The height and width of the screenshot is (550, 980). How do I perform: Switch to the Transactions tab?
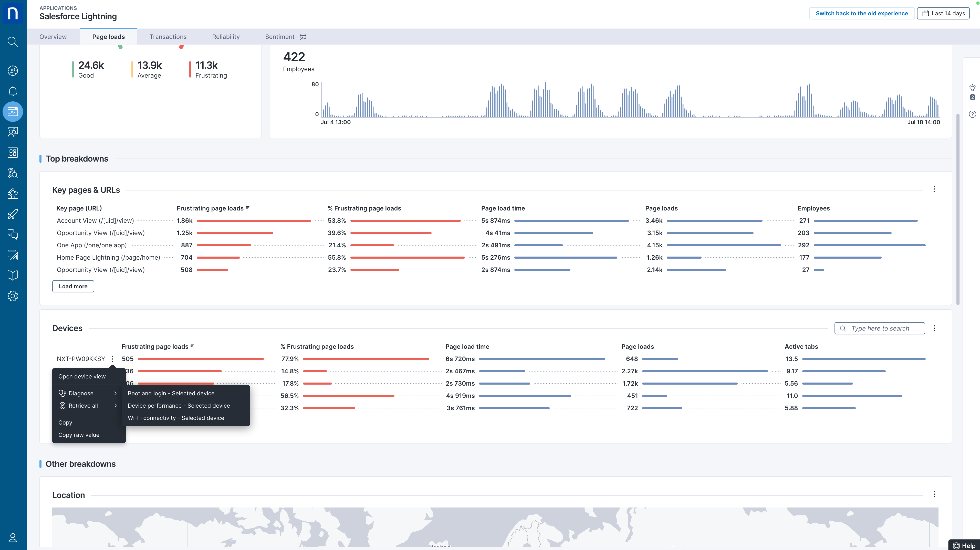(x=168, y=37)
